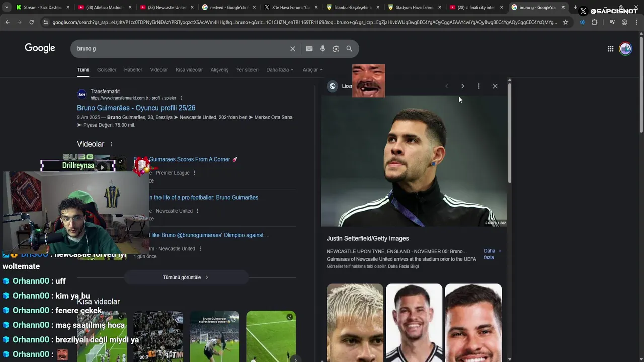Screen dimensions: 644x362
Task: Expand Tümünü görüntüle for videos
Action: [186, 277]
